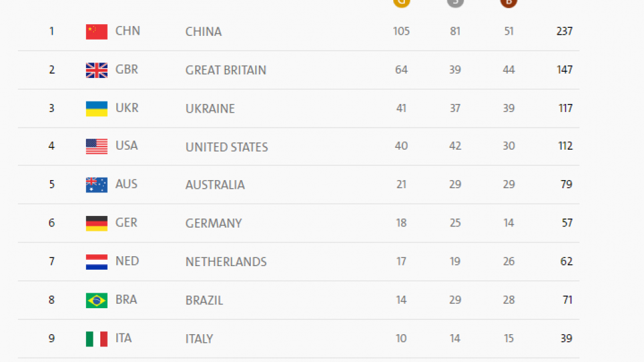The height and width of the screenshot is (362, 644).
Task: Click the China flag icon
Action: (97, 32)
